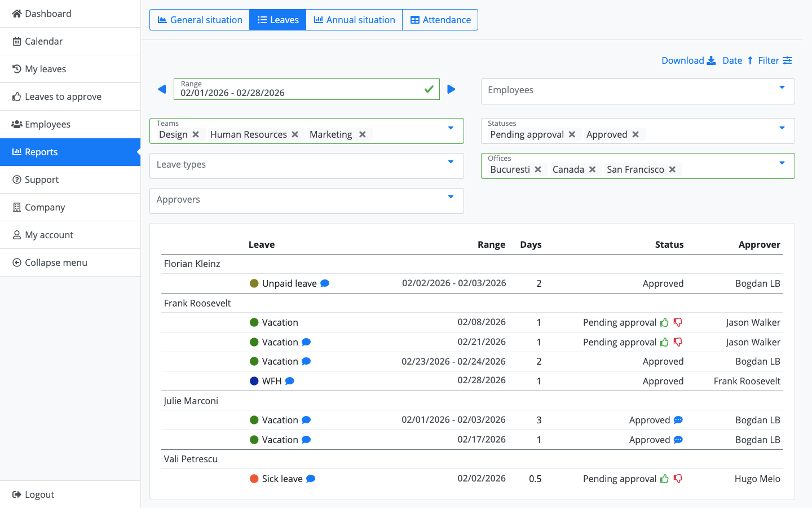This screenshot has width=812, height=508.
Task: Open the Attendance tab
Action: click(x=440, y=20)
